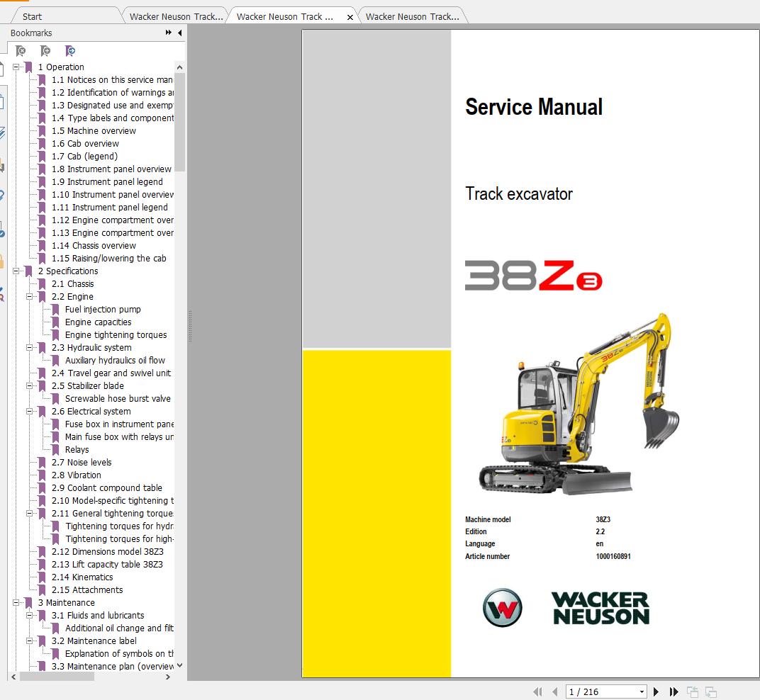This screenshot has width=760, height=700.
Task: Switch to the first Wacker Neuson Track tab
Action: (176, 16)
